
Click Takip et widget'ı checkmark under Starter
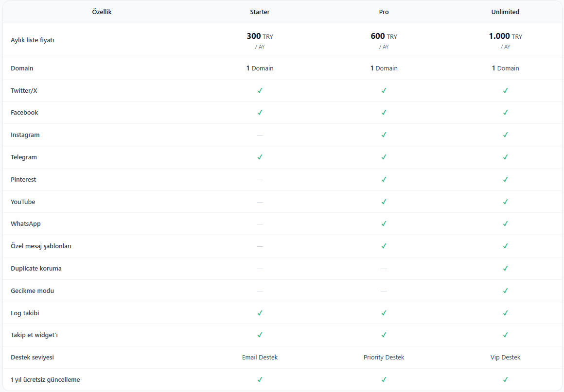tap(260, 335)
